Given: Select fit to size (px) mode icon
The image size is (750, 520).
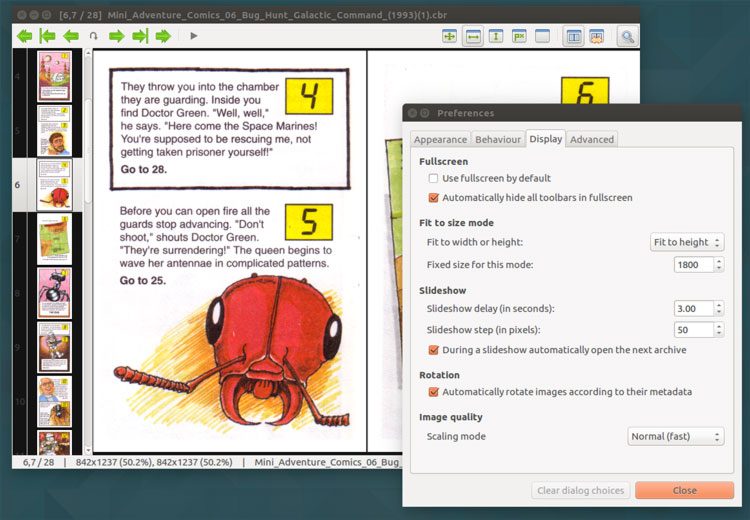Looking at the screenshot, I should [519, 36].
